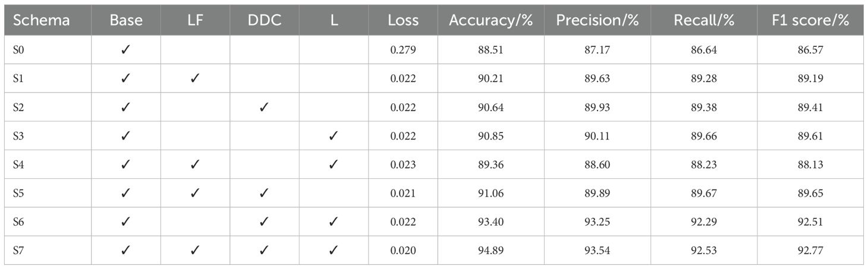Image resolution: width=868 pixels, height=269 pixels.
Task: Click the Accuracy/% column header
Action: pyautogui.click(x=490, y=20)
